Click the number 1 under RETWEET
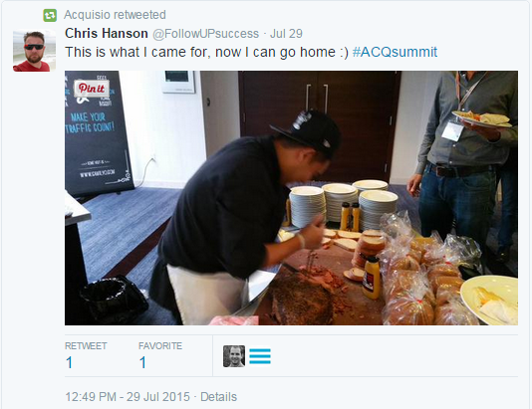532x409 pixels. click(x=69, y=362)
